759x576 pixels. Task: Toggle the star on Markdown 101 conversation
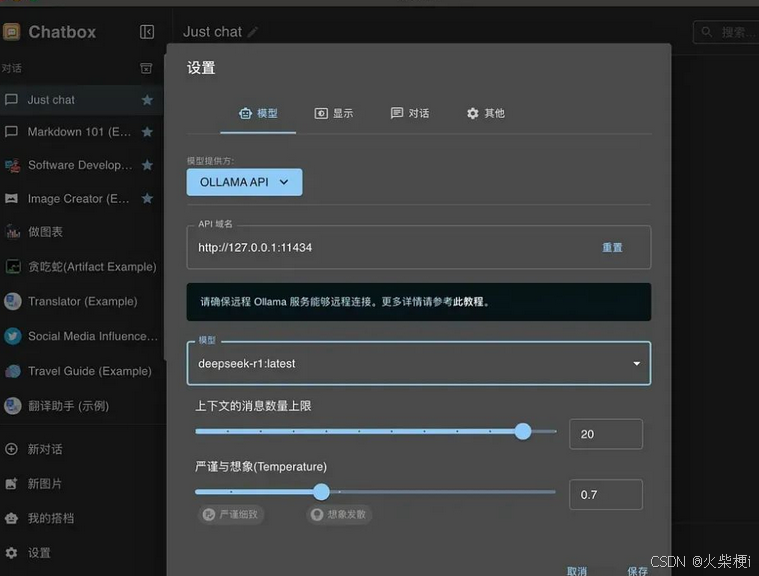(147, 132)
